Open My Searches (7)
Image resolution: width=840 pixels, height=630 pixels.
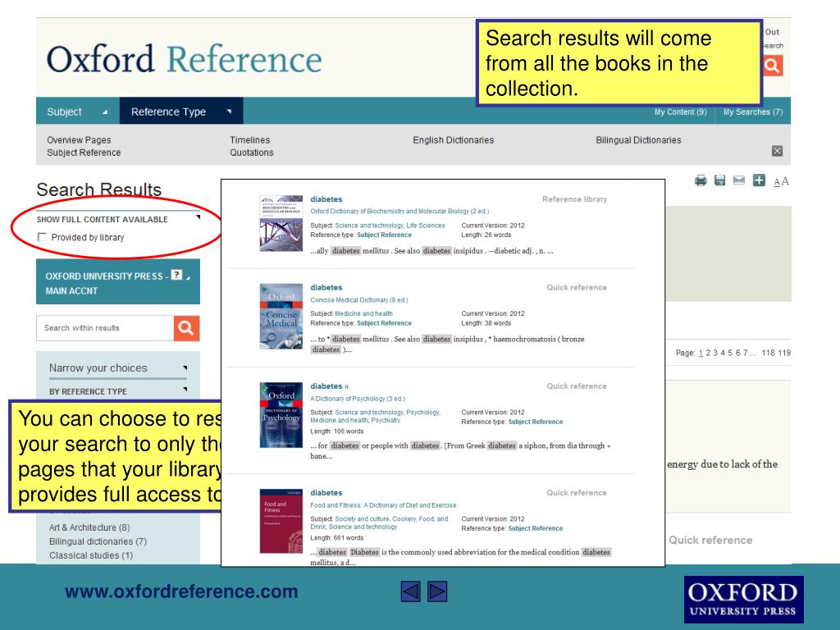pos(753,112)
